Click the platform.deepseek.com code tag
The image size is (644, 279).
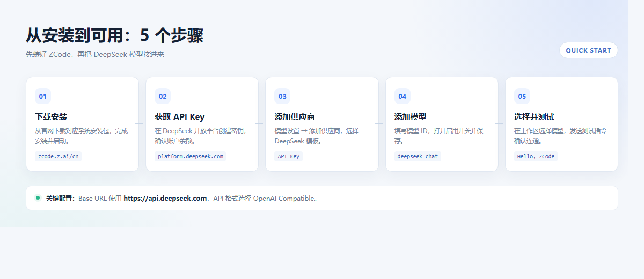point(191,156)
